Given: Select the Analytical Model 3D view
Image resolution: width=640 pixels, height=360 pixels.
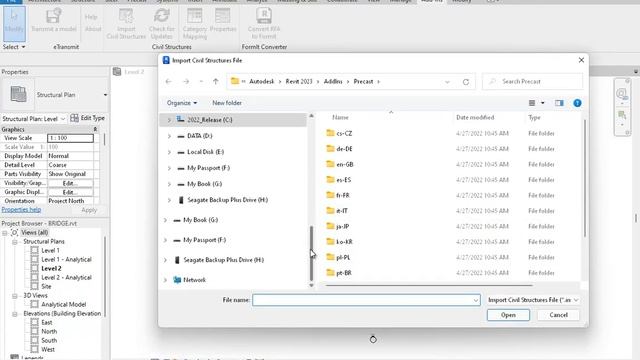Looking at the screenshot, I should pyautogui.click(x=64, y=304).
